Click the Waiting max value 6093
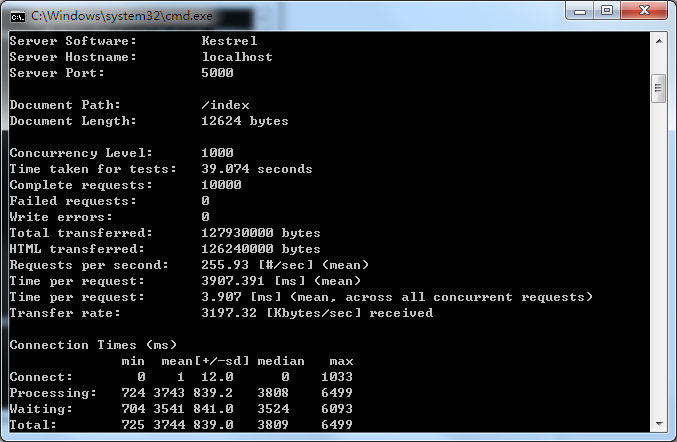Image resolution: width=677 pixels, height=442 pixels. (337, 408)
